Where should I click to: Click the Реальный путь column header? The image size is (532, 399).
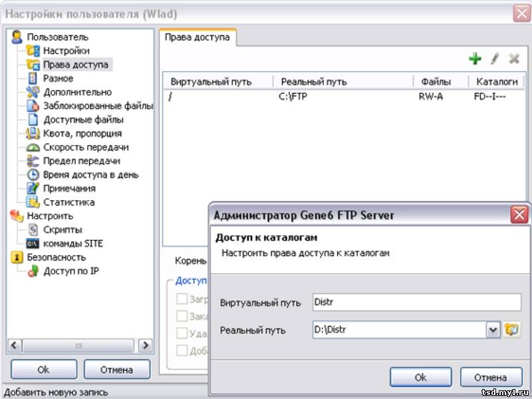coord(343,81)
